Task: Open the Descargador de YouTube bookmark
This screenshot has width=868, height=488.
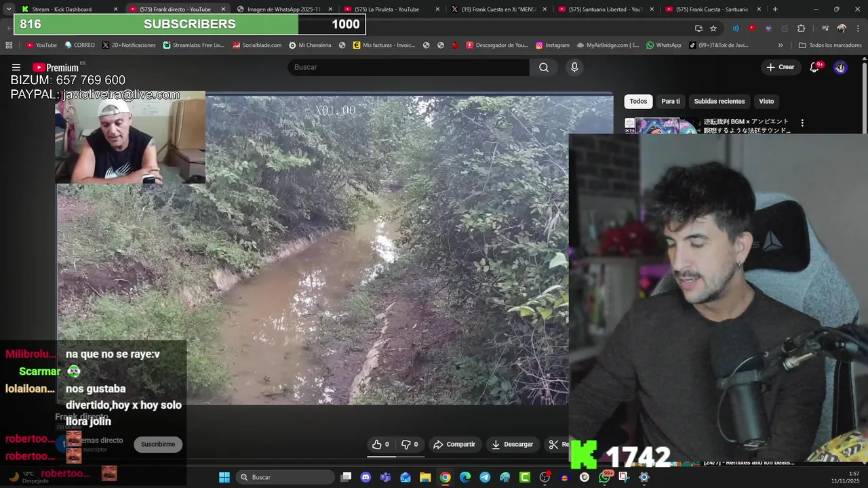Action: [496, 45]
